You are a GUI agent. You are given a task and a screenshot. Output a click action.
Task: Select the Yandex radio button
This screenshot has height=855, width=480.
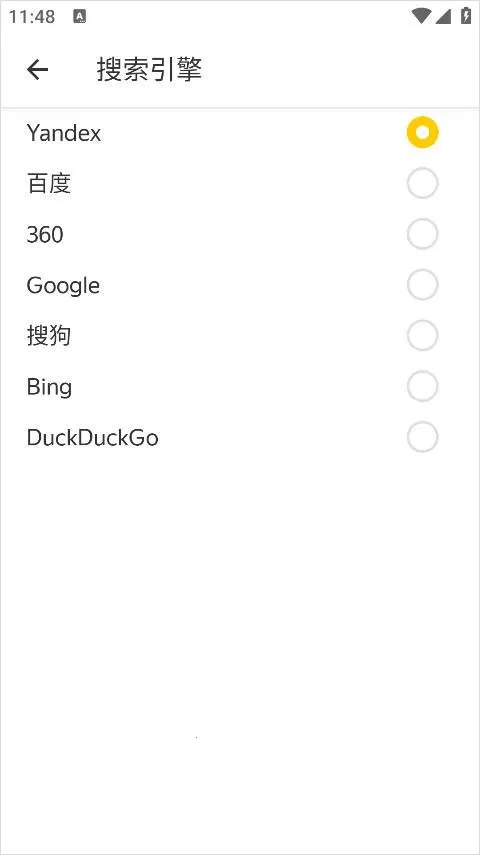tap(422, 133)
